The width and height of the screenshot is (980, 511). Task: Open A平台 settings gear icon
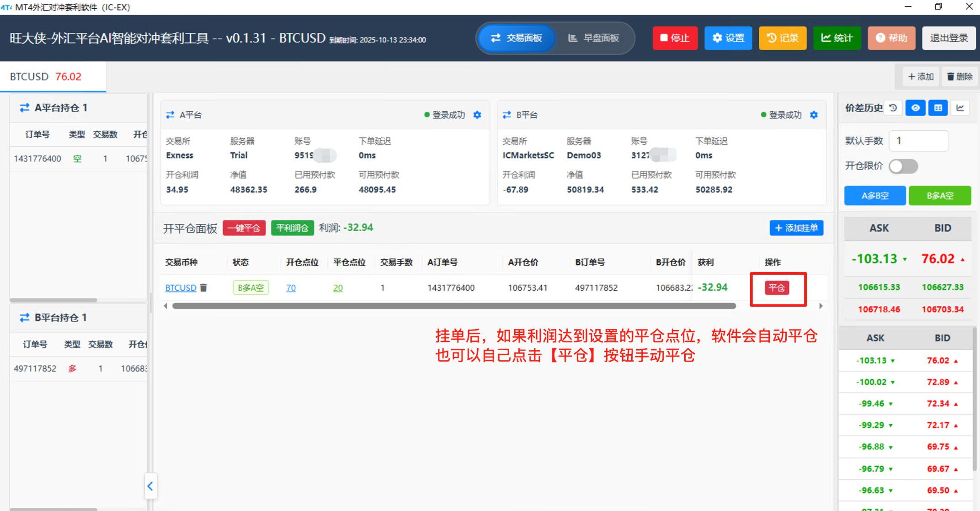[477, 115]
